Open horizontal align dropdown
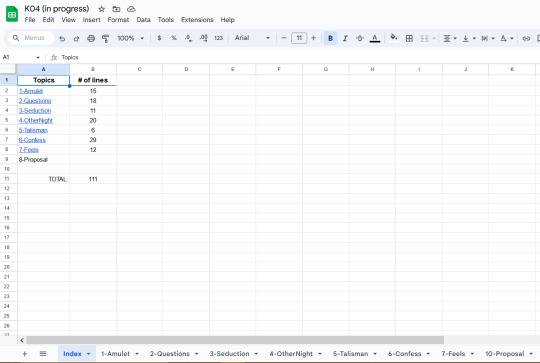Screen dimensions: 540x363 [x=450, y=38]
